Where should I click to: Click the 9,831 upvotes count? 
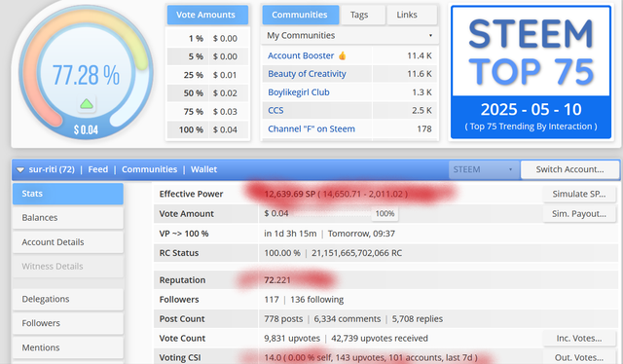[292, 338]
